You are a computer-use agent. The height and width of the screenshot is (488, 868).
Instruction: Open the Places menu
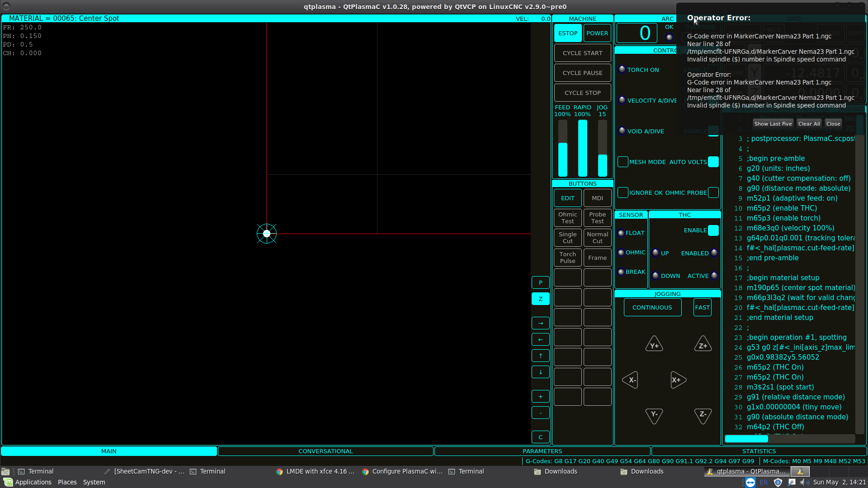67,482
